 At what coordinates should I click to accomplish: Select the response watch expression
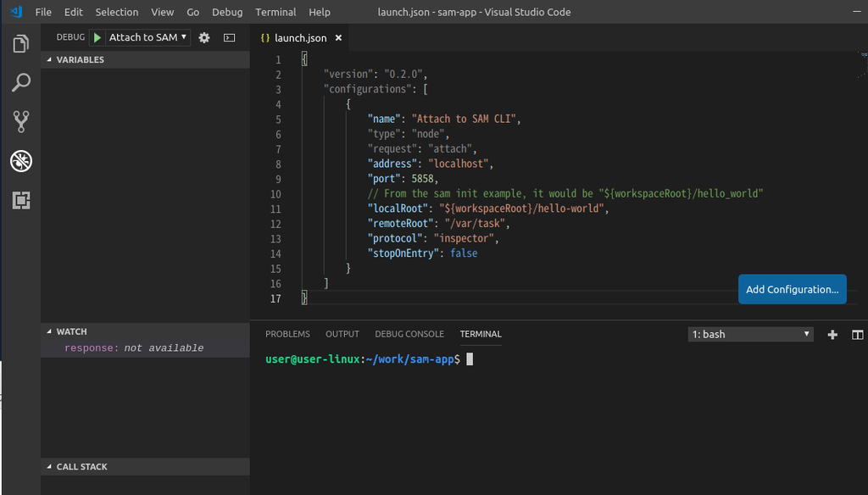click(145, 348)
